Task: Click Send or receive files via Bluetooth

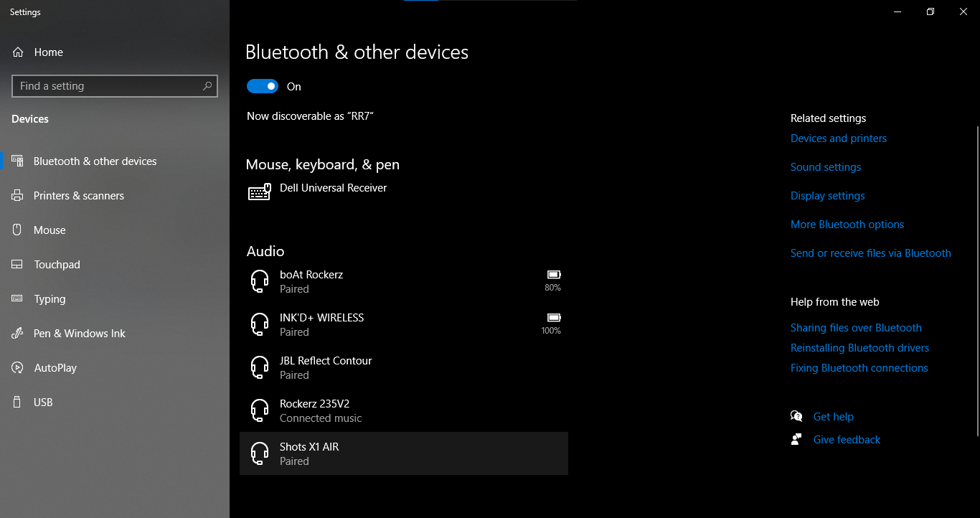Action: click(x=871, y=253)
